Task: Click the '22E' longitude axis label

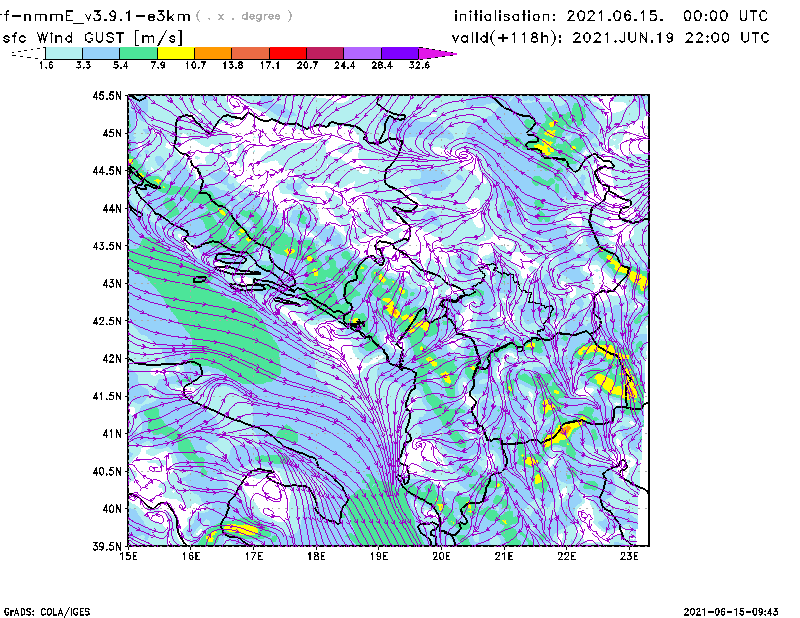Action: coord(566,556)
